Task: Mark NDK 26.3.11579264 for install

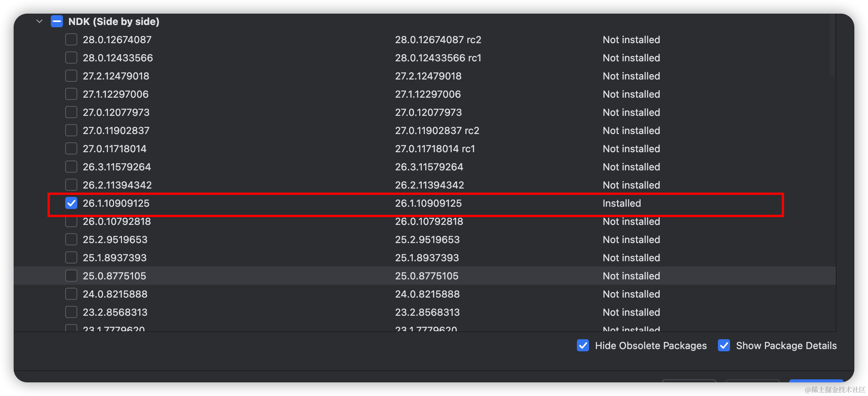Action: point(71,167)
